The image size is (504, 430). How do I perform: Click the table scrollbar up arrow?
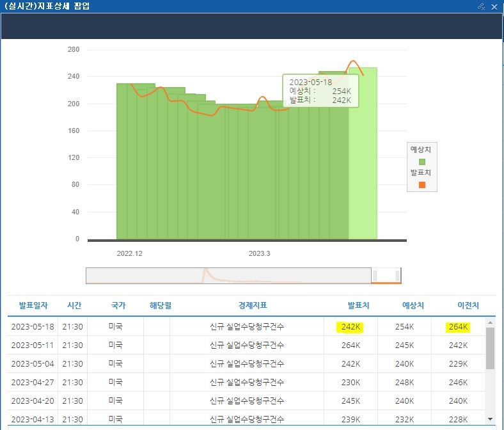pos(490,322)
